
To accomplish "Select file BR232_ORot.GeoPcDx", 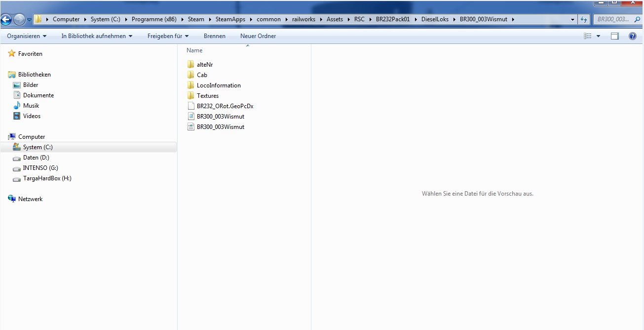I will click(x=225, y=106).
